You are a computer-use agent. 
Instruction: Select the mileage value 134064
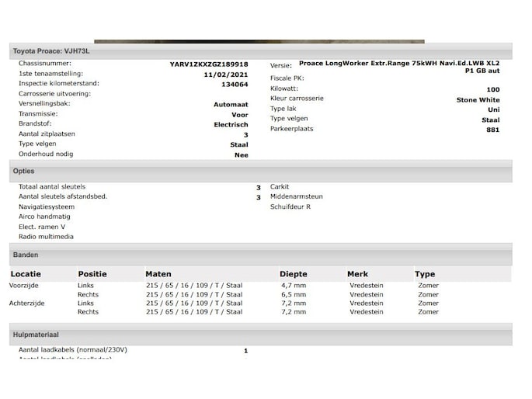click(x=235, y=85)
